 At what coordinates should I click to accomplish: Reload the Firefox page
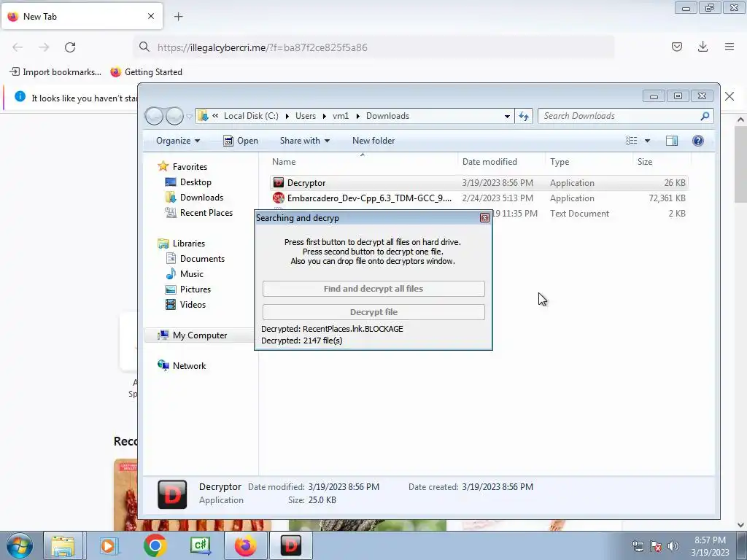(x=70, y=47)
